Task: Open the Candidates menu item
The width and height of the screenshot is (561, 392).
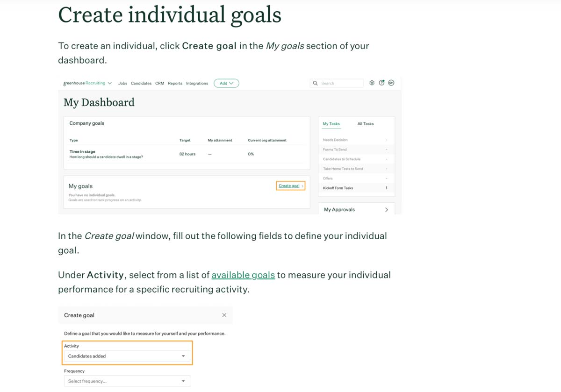Action: [141, 83]
